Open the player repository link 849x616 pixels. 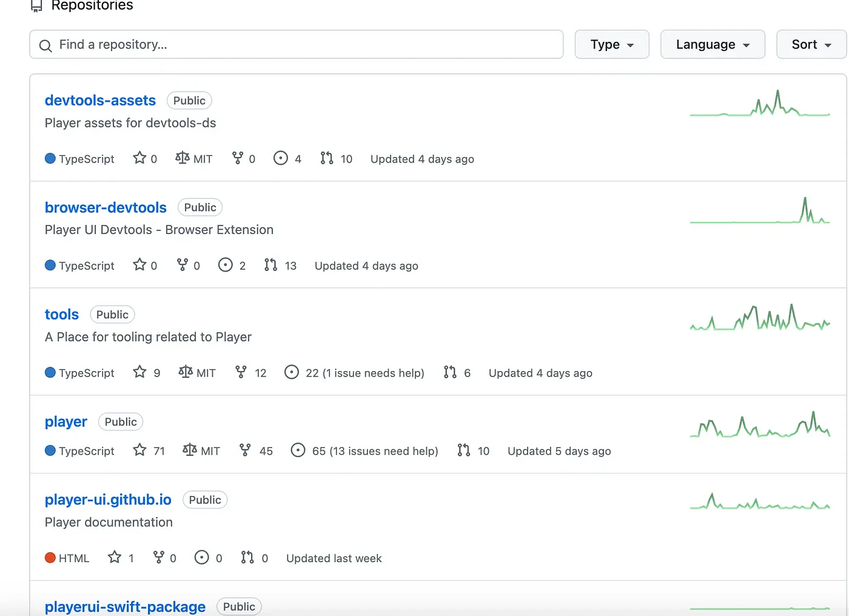tap(66, 422)
